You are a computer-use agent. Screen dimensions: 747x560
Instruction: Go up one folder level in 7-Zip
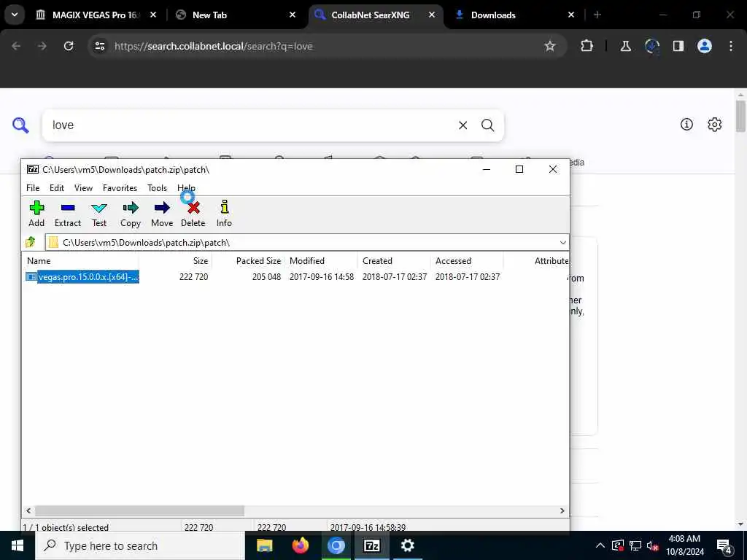[31, 242]
